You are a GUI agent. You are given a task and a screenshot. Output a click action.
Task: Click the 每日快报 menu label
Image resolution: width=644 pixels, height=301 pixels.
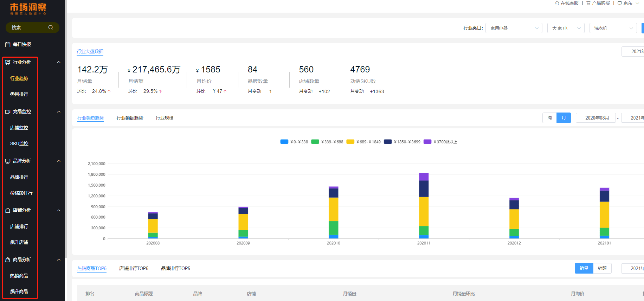[22, 44]
